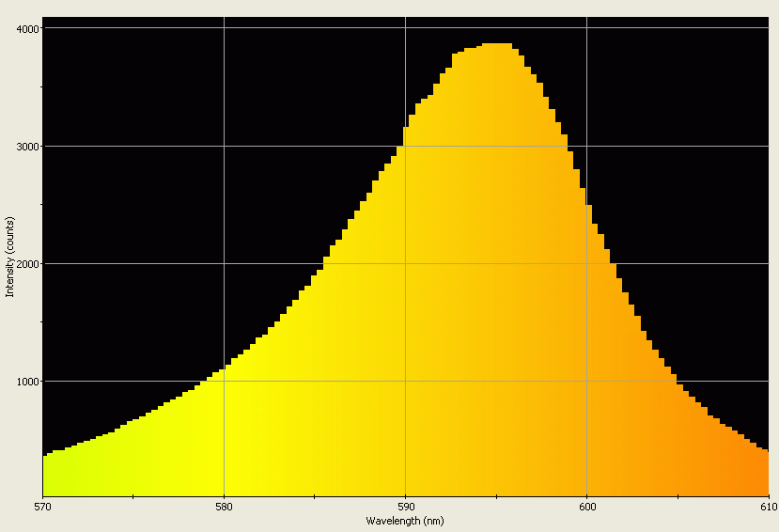This screenshot has height=532, width=779.
Task: Click the orange spectrum region at the far right edge
Action: (x=756, y=475)
